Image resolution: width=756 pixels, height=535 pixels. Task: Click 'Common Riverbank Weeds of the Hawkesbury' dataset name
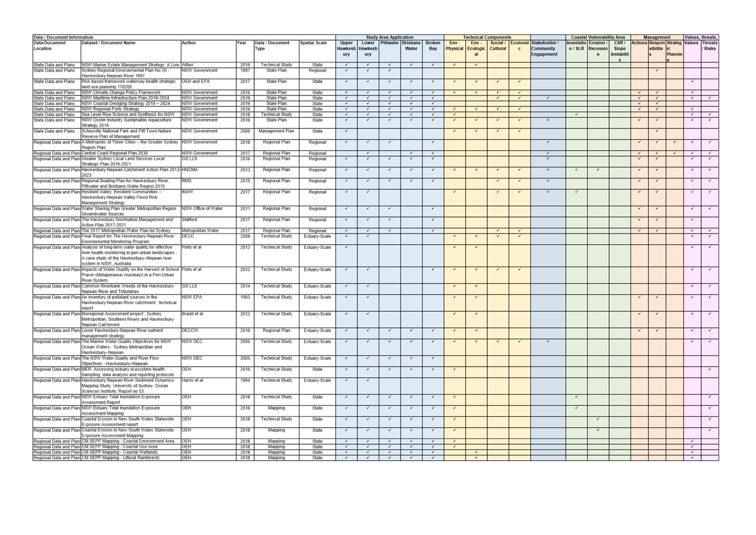point(130,289)
